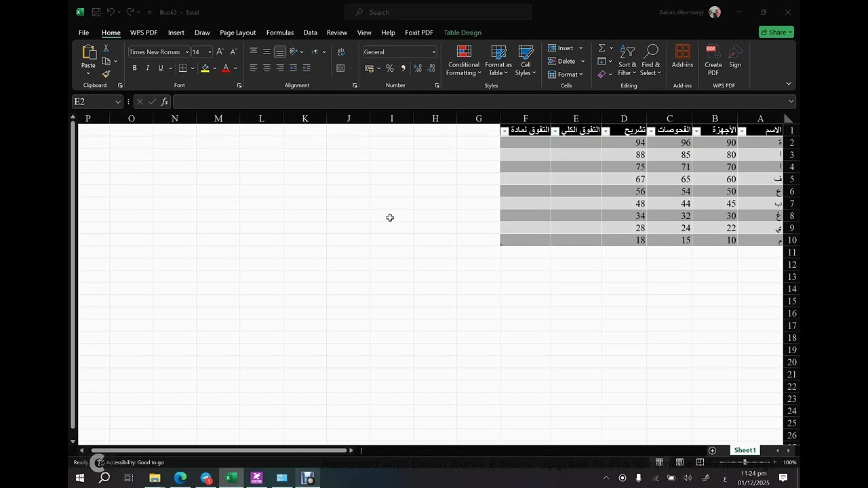This screenshot has height=488, width=868.
Task: Click the AutoSum sigma icon
Action: pos(601,48)
